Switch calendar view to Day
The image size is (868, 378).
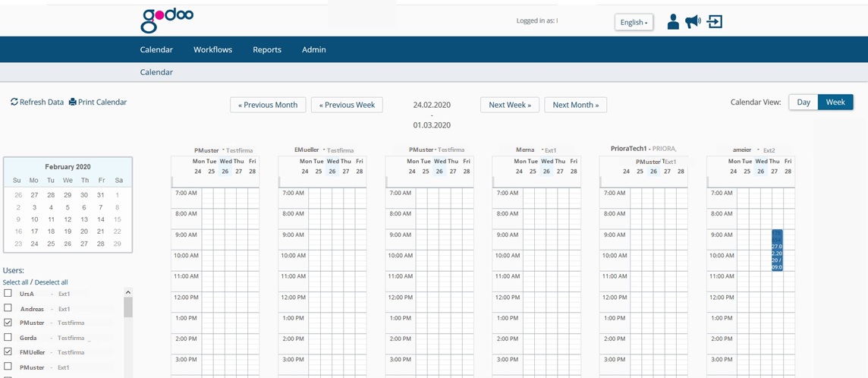(804, 102)
